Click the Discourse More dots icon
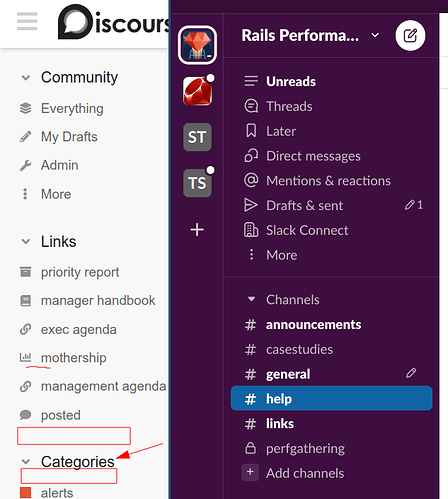 [x=25, y=194]
